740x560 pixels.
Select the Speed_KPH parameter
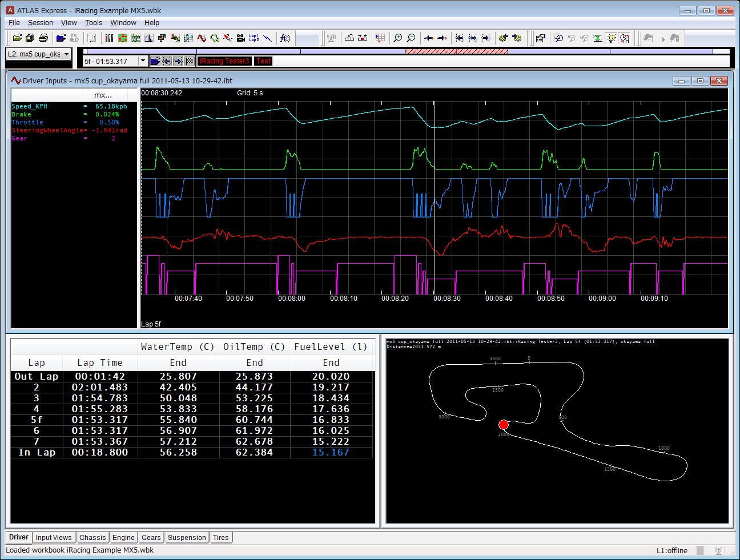[x=30, y=107]
